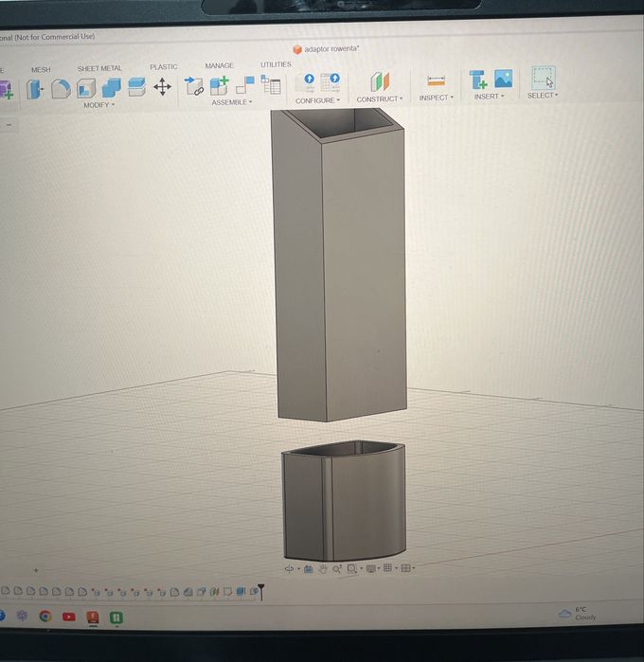Choose the Zoom magnifier tool
The image size is (644, 662).
coord(336,569)
